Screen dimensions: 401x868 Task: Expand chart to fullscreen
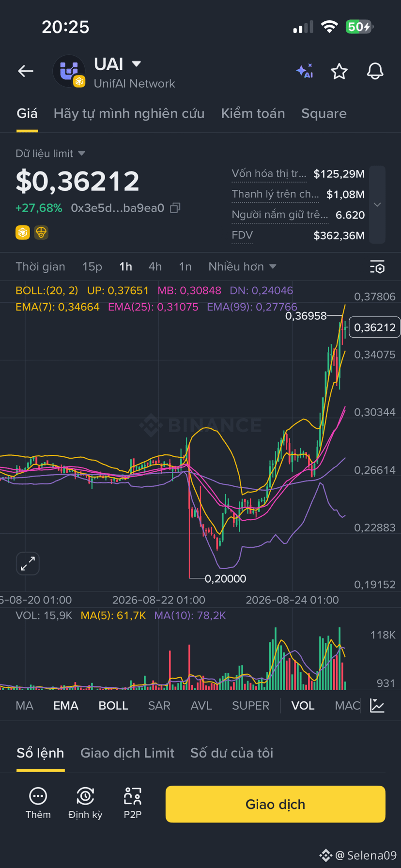(28, 563)
